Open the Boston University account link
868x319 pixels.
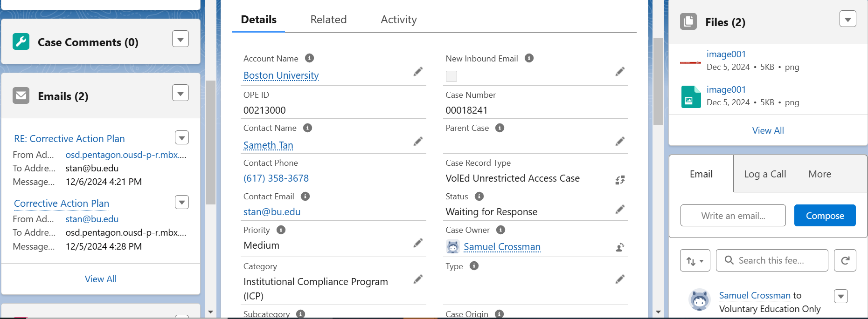pos(281,75)
